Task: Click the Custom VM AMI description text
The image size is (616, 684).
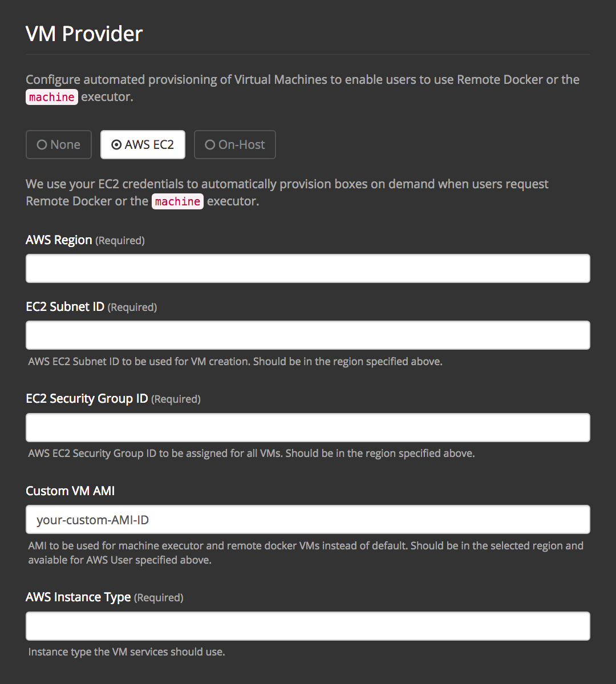Action: [x=305, y=553]
